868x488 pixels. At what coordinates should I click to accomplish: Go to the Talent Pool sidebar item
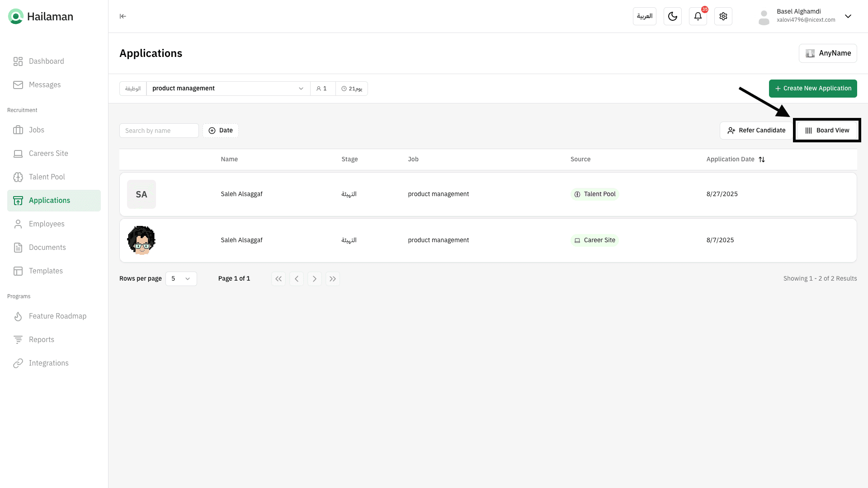[x=47, y=177]
